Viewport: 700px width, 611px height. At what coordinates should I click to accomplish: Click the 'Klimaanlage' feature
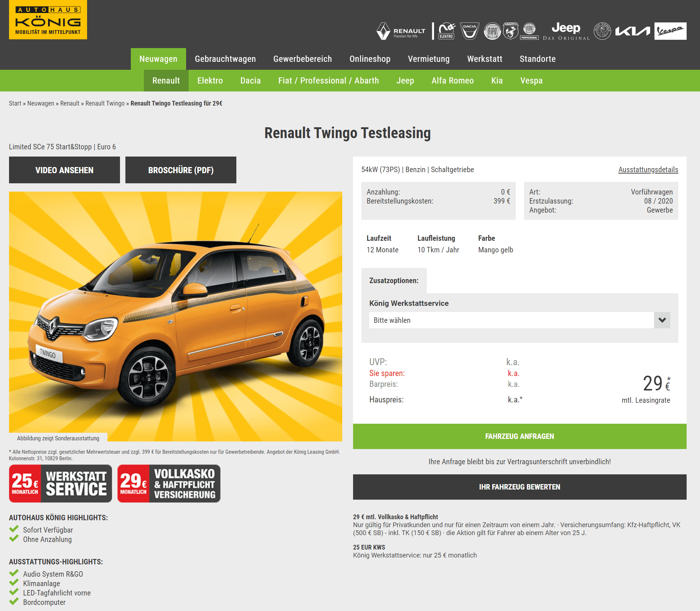coord(42,584)
